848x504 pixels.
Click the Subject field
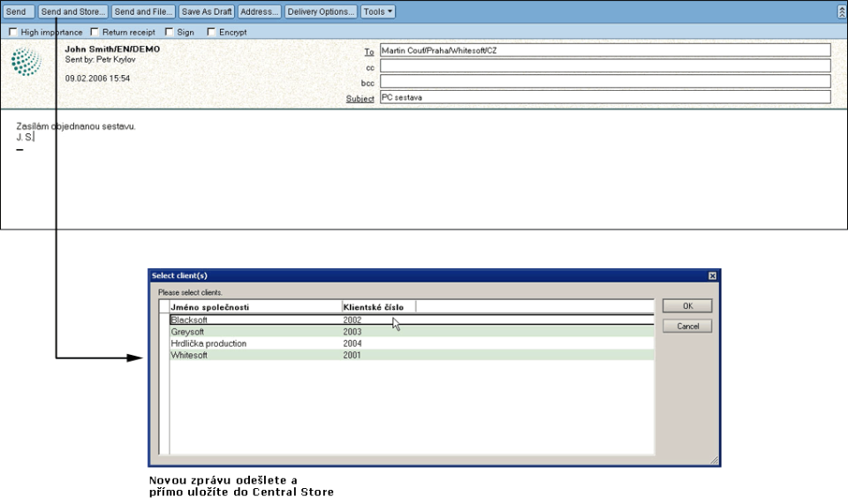pyautogui.click(x=604, y=98)
